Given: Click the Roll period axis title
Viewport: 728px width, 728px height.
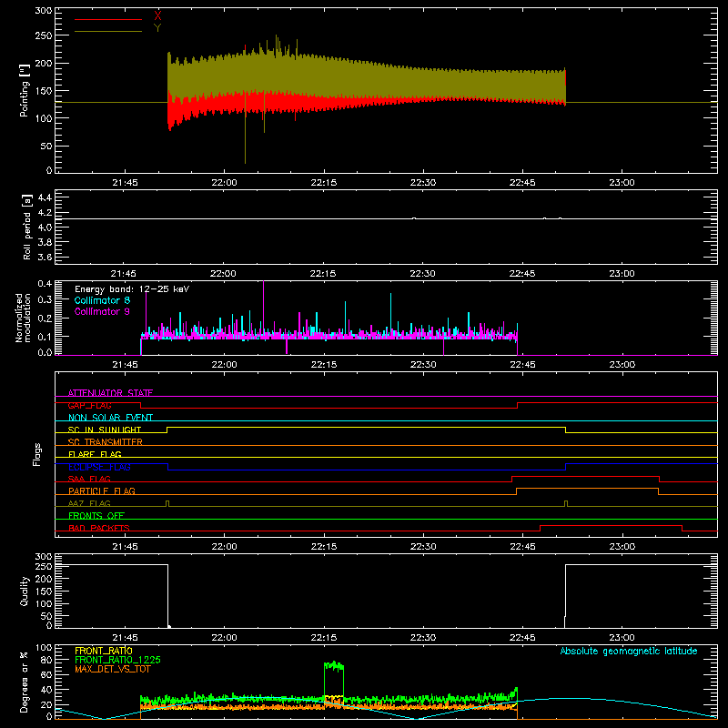Looking at the screenshot, I should [26, 227].
